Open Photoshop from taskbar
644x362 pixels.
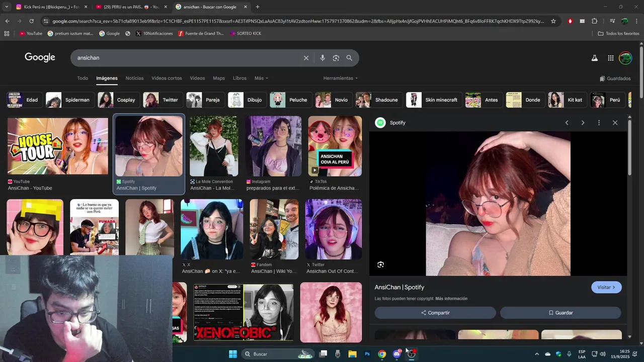click(x=367, y=354)
